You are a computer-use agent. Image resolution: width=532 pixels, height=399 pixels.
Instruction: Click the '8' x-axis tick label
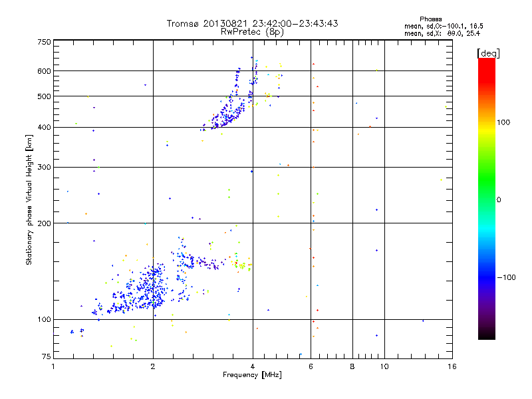[352, 366]
